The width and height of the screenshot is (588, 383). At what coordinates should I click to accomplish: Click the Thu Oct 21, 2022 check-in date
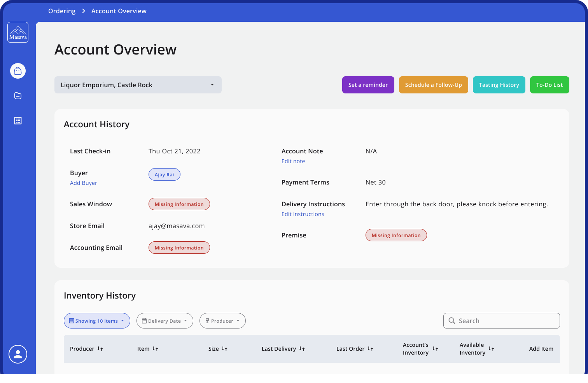point(175,151)
